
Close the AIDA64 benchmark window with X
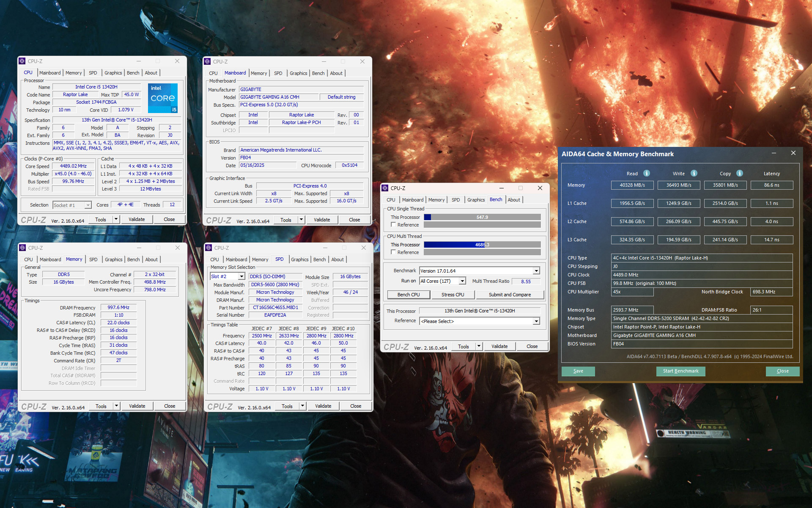(793, 153)
